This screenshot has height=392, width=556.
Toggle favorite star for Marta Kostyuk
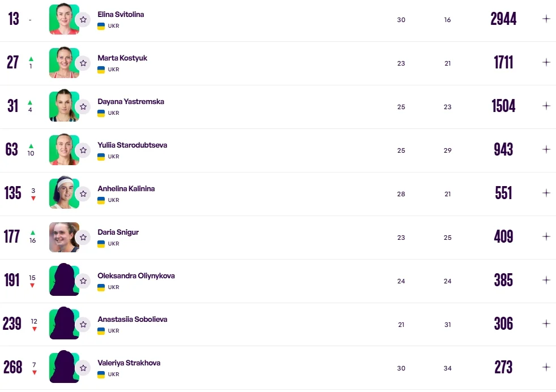coord(83,63)
